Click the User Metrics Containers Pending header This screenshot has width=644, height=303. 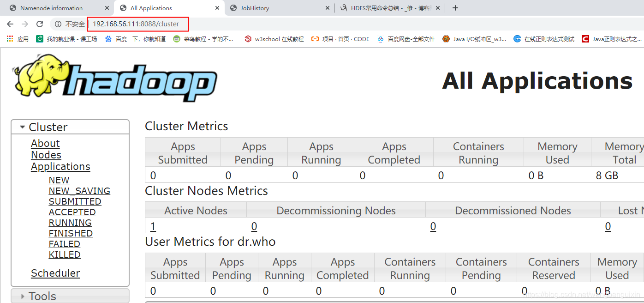pos(481,268)
